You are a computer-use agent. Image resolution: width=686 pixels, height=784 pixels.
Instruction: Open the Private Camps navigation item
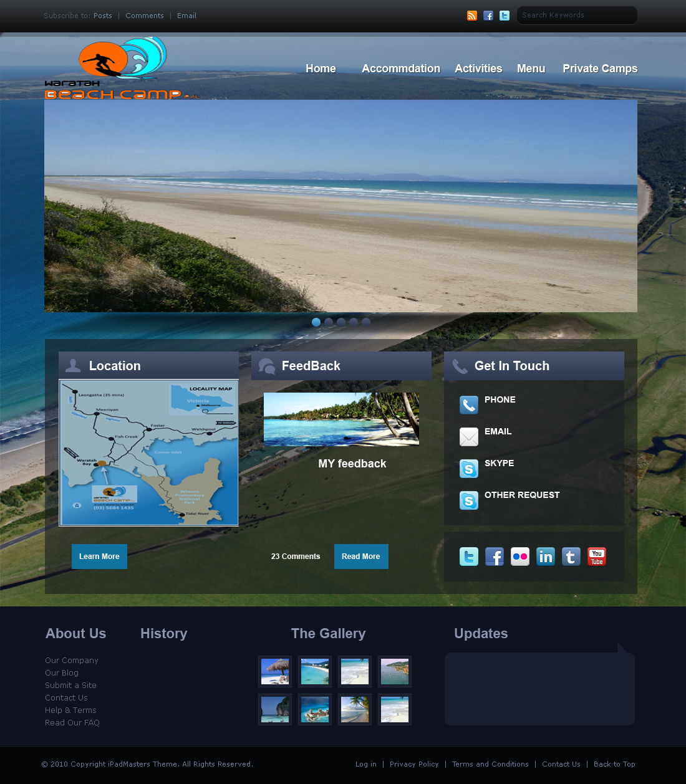pyautogui.click(x=599, y=69)
